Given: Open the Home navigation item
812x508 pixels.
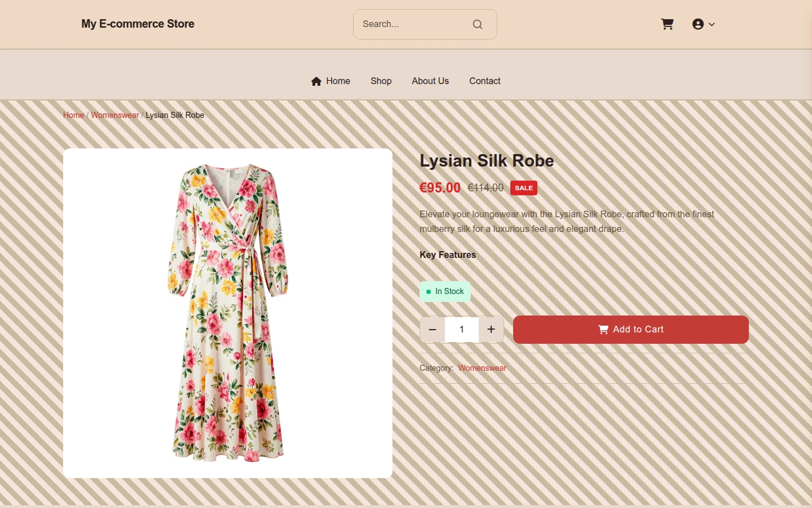Looking at the screenshot, I should click(x=330, y=81).
